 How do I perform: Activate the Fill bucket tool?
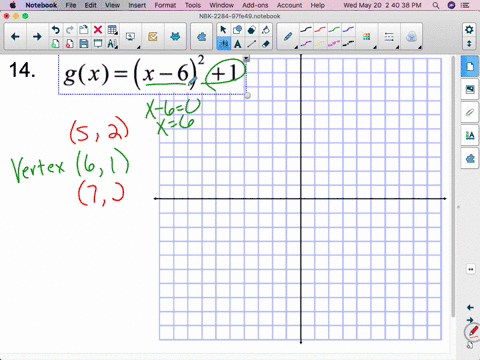click(x=265, y=30)
